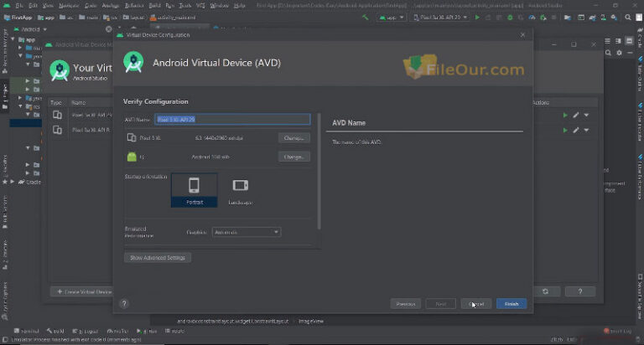Open the Build menu
This screenshot has width=644, height=345.
point(154,6)
